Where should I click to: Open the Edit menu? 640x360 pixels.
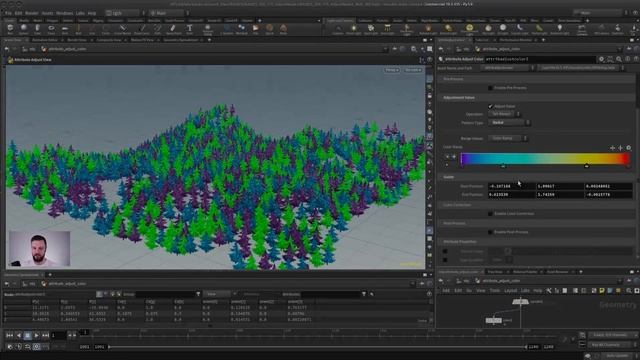pyautogui.click(x=18, y=13)
